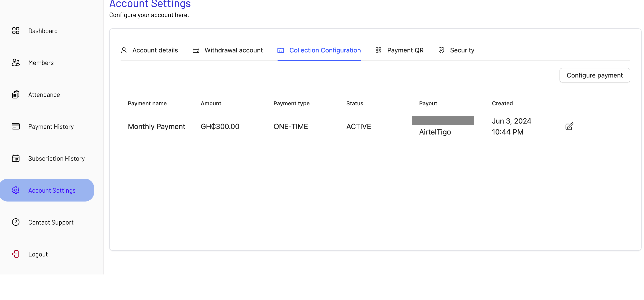644x300 pixels.
Task: Click the Security shield icon
Action: click(x=441, y=50)
